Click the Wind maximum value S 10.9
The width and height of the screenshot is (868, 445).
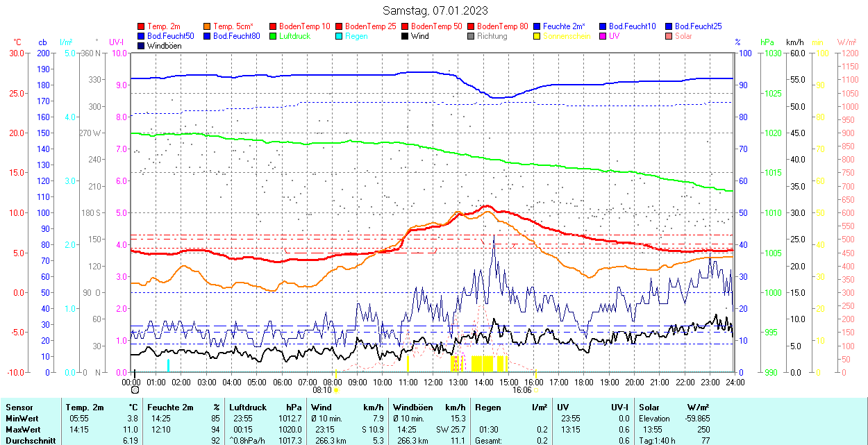click(372, 429)
